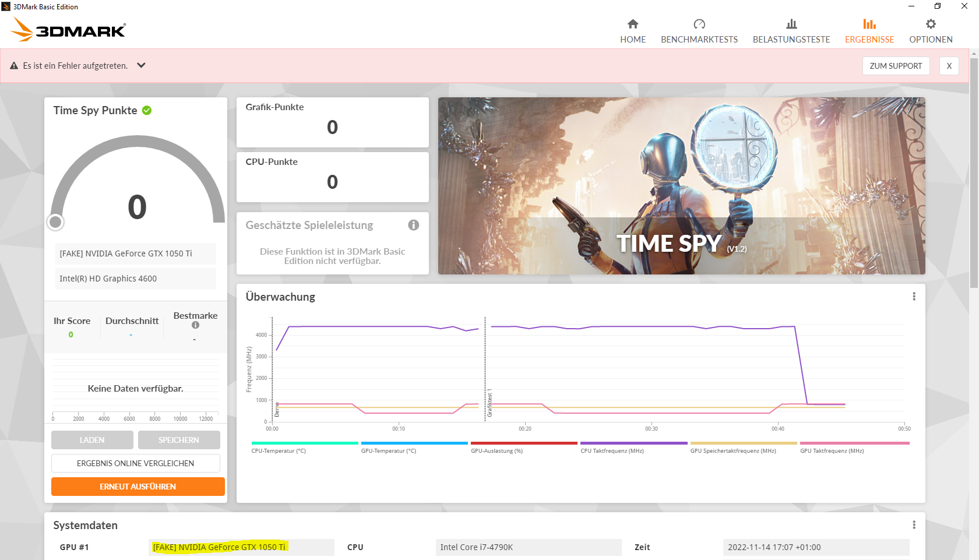Click the Demo marker line in chart

(x=272, y=369)
